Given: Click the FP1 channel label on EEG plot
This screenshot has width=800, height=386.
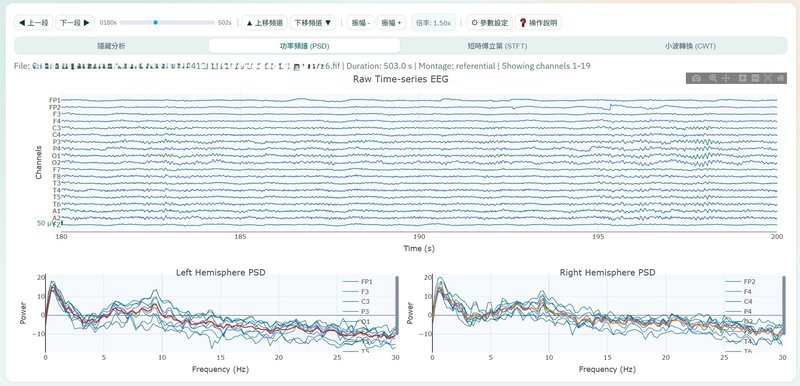Looking at the screenshot, I should coord(55,100).
